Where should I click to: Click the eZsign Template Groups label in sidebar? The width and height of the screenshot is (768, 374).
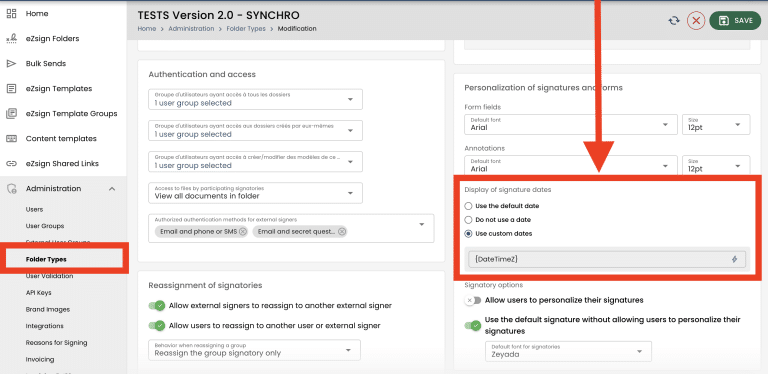pyautogui.click(x=72, y=114)
